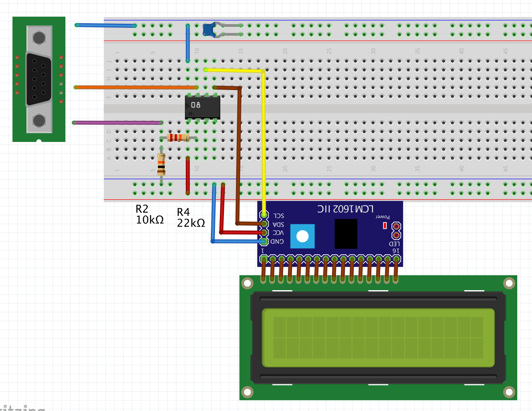Click the green LCD display screen
532x411 pixels.
378,338
